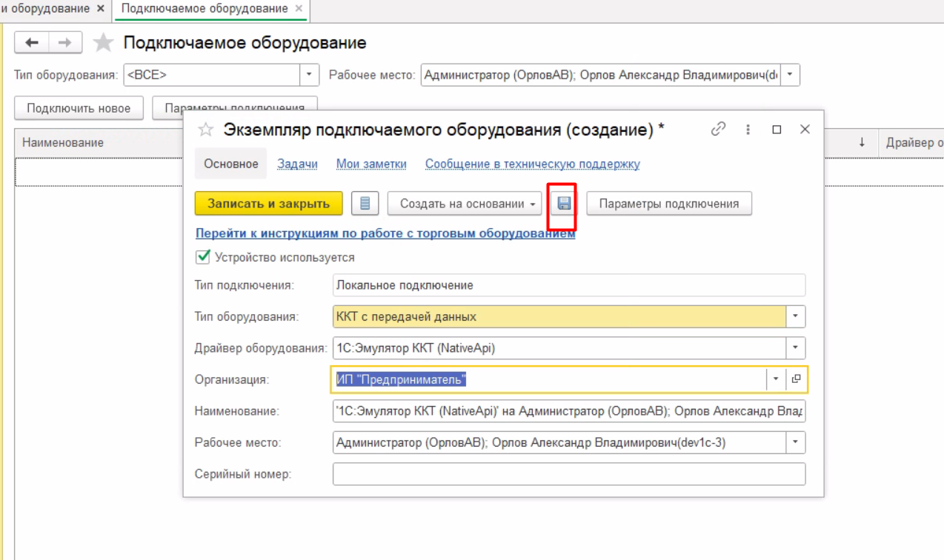Open the Рабочее место dropdown in dialog
The image size is (944, 560).
(796, 442)
